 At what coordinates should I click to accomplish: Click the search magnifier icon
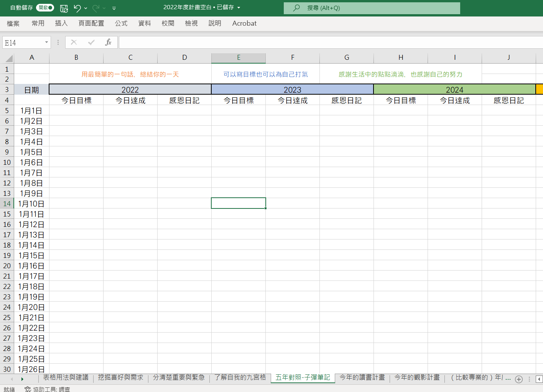pyautogui.click(x=296, y=8)
